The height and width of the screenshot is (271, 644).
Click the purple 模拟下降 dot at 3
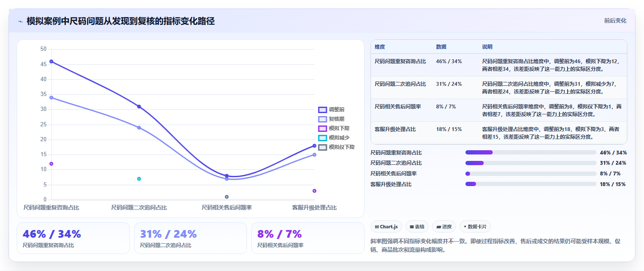point(315,191)
